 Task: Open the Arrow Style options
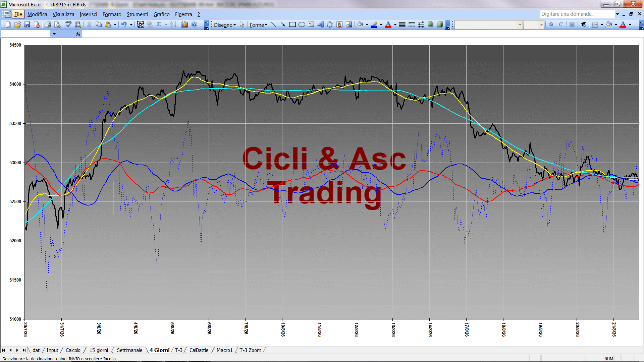click(421, 24)
